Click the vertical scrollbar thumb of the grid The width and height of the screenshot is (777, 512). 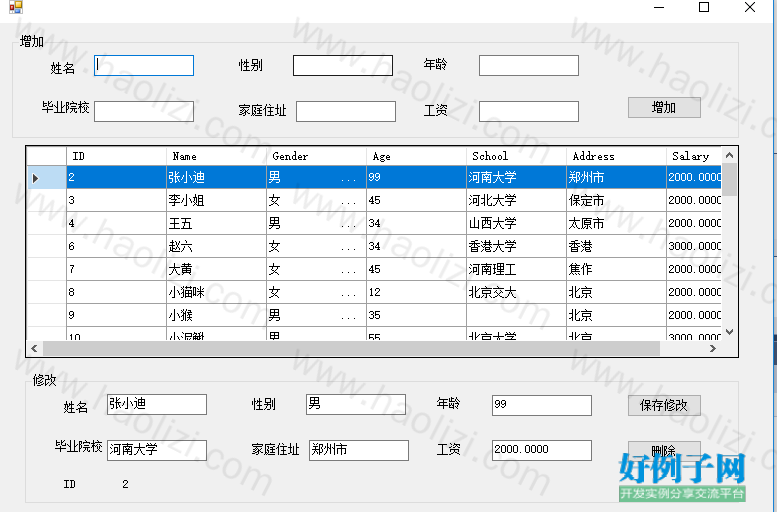click(x=729, y=179)
